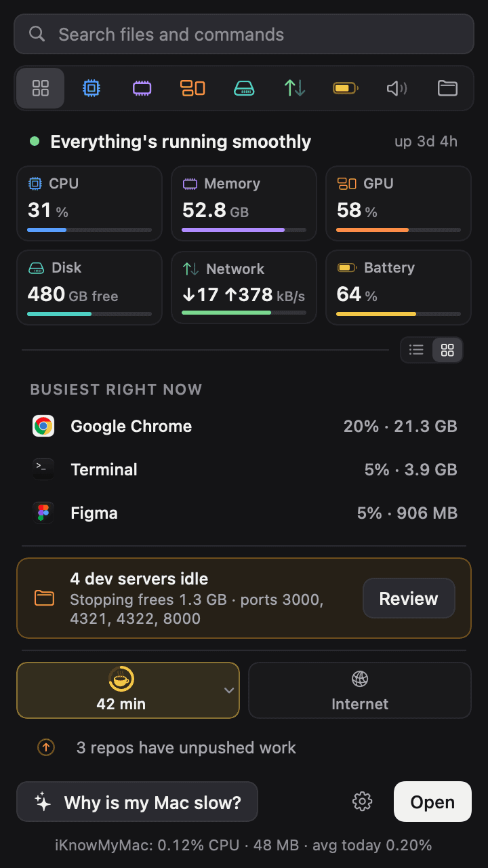This screenshot has width=488, height=868.
Task: Open the CPU tab icon in toolbar
Action: click(91, 88)
